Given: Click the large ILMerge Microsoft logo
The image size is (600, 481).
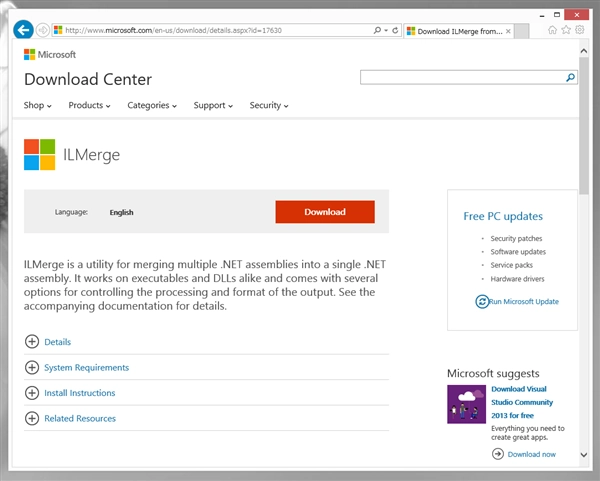Looking at the screenshot, I should 39,154.
